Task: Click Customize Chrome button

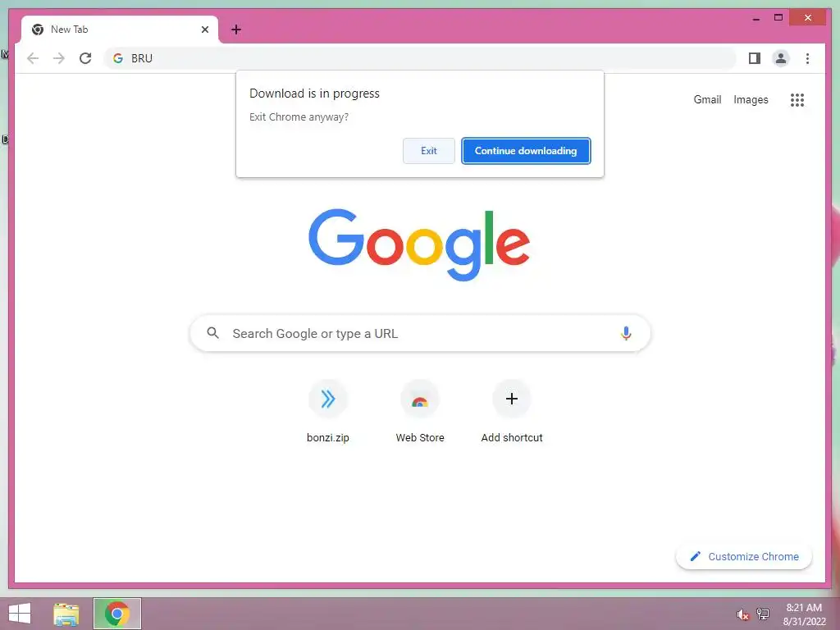Action: tap(744, 557)
